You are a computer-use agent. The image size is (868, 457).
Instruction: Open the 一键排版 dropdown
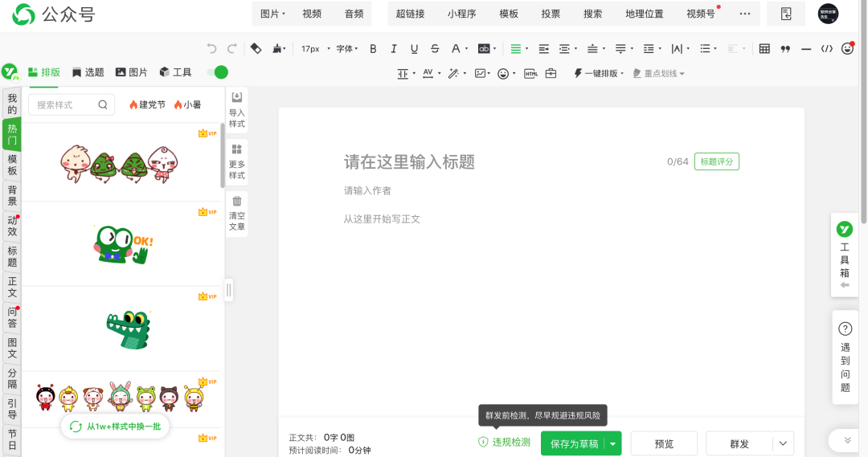coord(599,73)
